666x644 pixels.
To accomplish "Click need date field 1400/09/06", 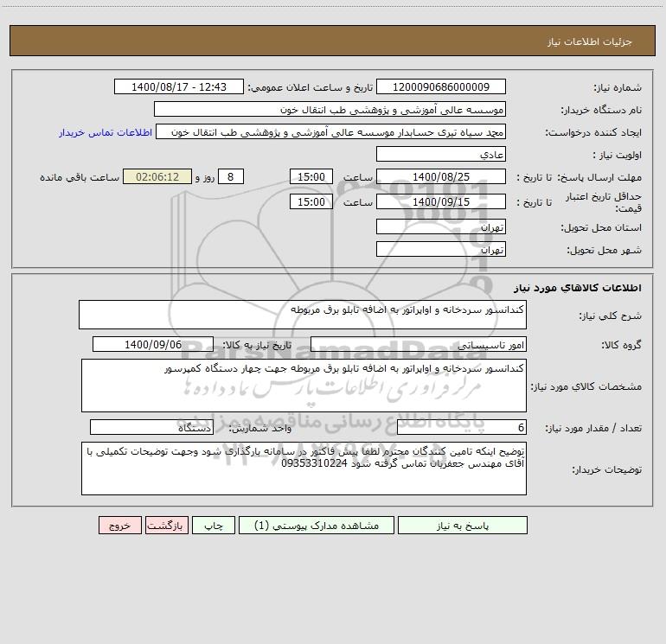I will 153,344.
